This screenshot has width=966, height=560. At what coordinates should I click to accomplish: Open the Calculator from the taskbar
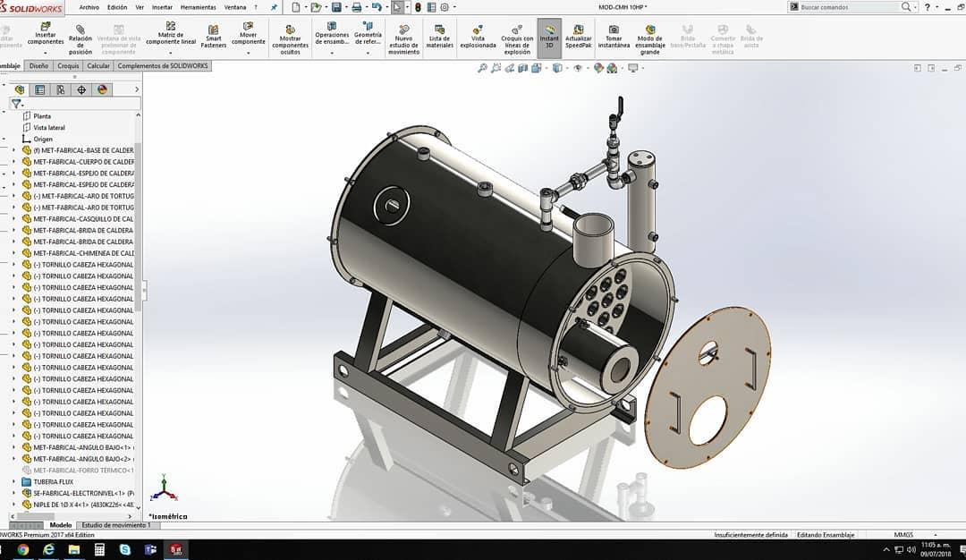pos(99,549)
